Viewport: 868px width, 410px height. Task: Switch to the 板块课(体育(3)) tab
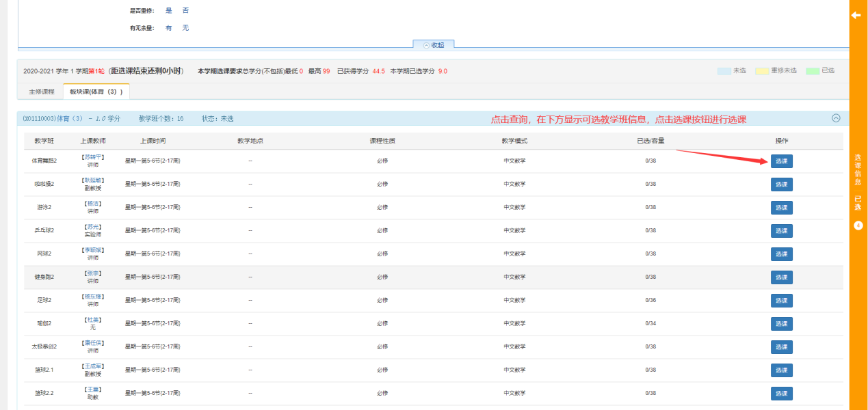pyautogui.click(x=96, y=92)
